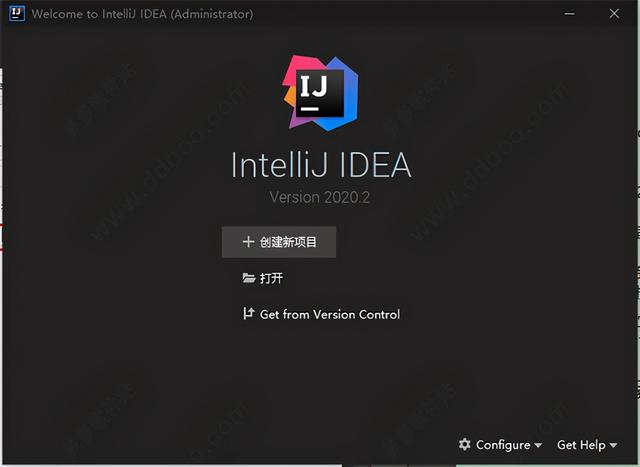Click the Configure gear icon
This screenshot has width=640, height=467.
464,444
